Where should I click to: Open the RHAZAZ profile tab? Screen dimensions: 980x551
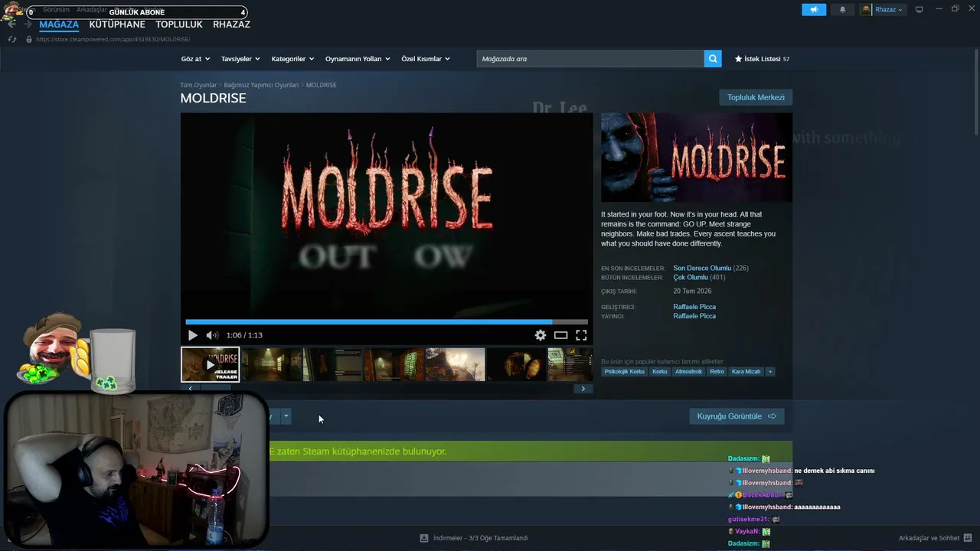coord(231,24)
